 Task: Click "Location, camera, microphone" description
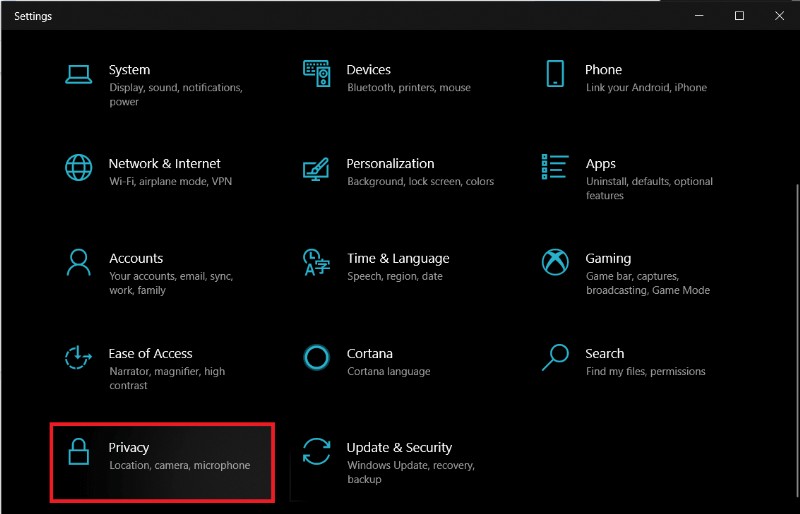pyautogui.click(x=180, y=466)
